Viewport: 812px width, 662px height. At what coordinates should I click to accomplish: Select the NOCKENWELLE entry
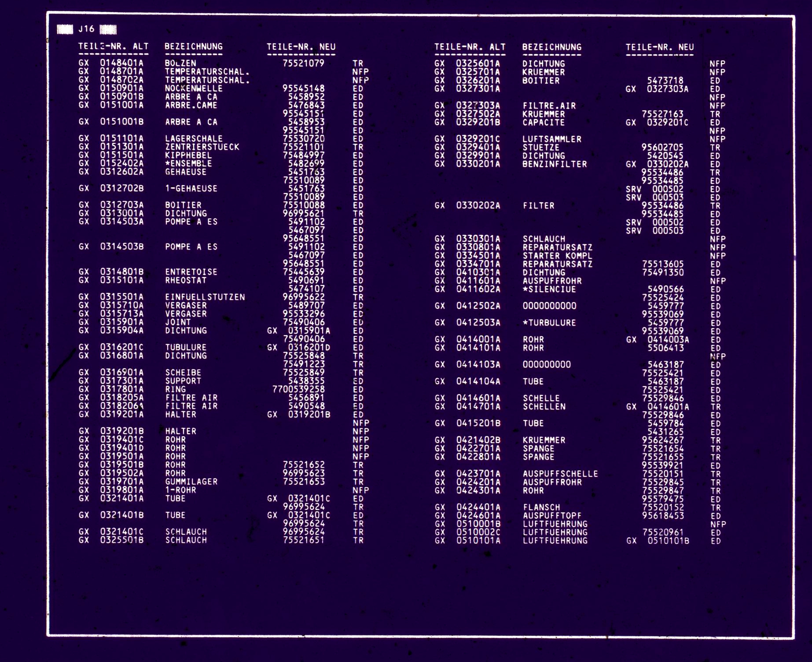(194, 88)
